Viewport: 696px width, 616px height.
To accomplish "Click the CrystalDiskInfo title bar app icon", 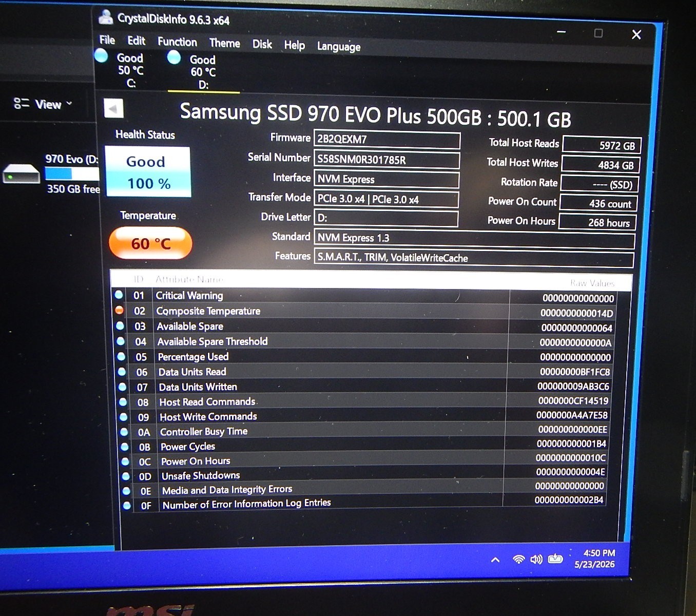I will [x=106, y=17].
